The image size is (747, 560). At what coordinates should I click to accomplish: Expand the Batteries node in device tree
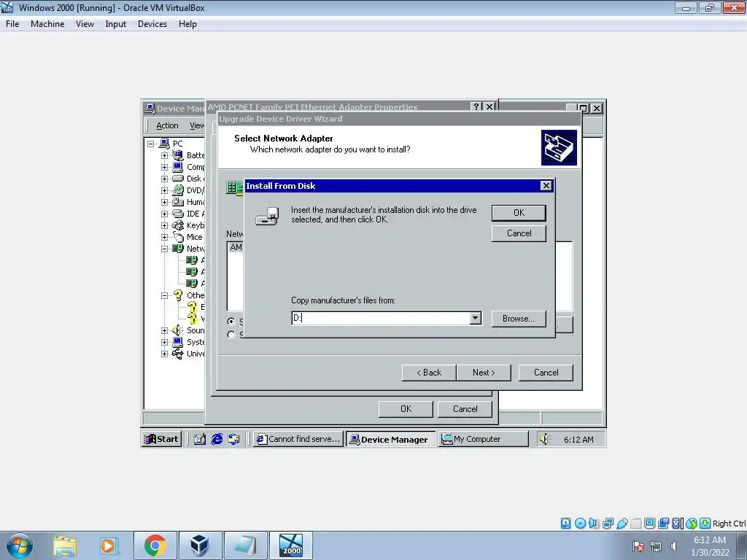(164, 155)
